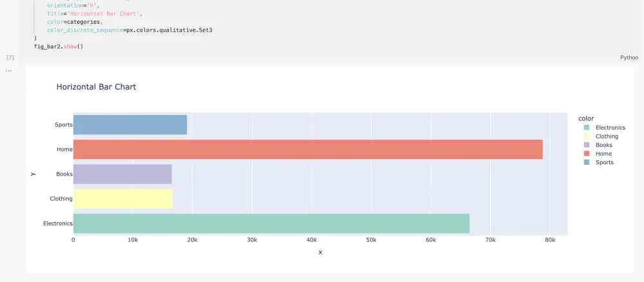Click the 40k x-axis tick label
Screen dimensions: 644x282
click(312, 240)
